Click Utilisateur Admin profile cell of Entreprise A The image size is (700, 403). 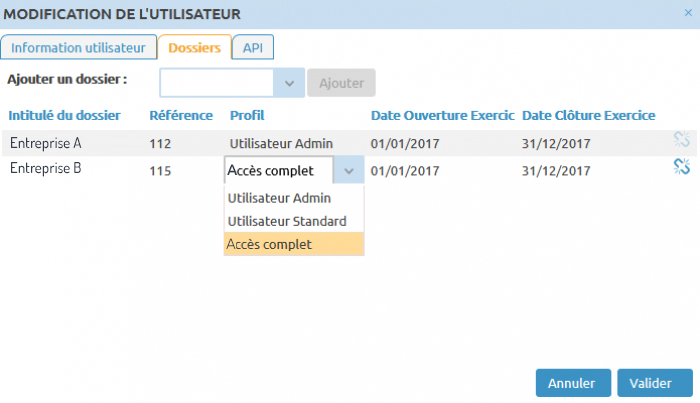pyautogui.click(x=281, y=144)
